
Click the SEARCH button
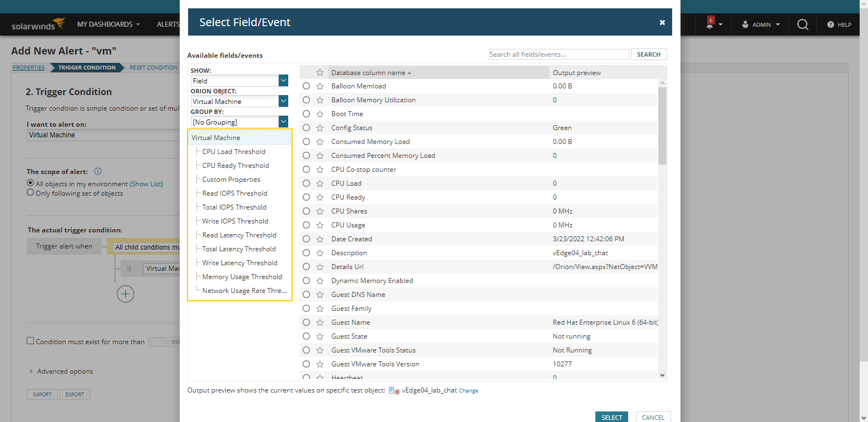[649, 54]
